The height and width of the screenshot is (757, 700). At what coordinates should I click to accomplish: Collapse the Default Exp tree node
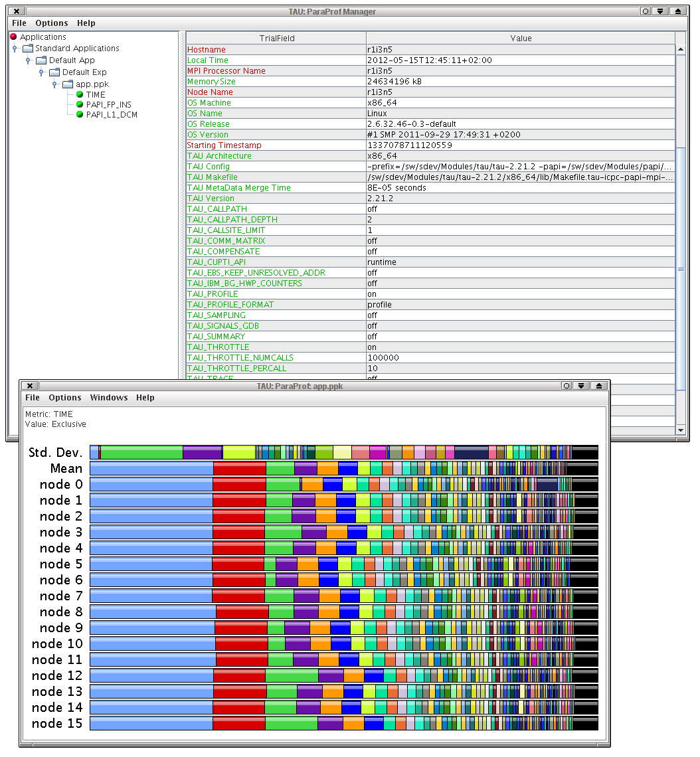[42, 72]
